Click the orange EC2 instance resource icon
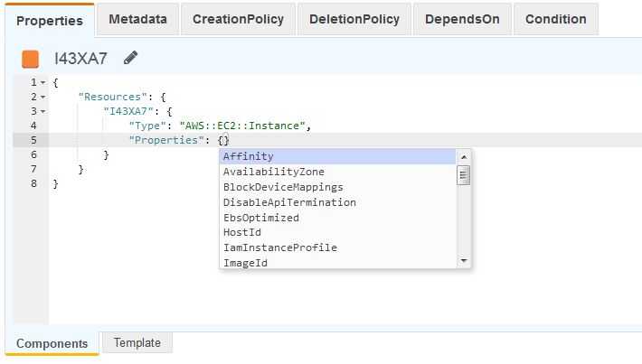642x364 pixels. click(x=31, y=60)
